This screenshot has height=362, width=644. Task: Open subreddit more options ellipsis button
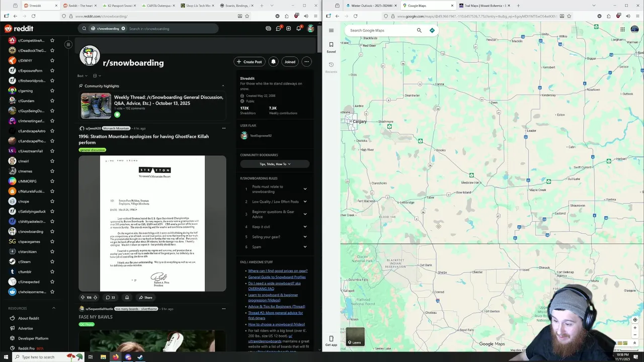click(306, 62)
